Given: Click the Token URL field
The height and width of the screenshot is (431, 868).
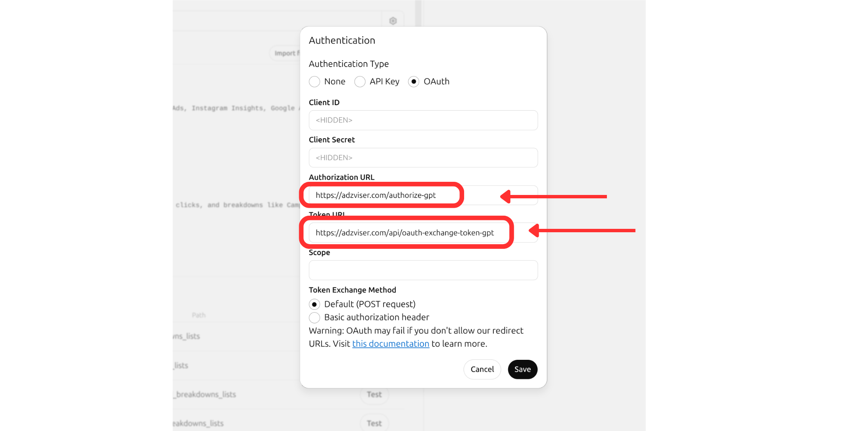Looking at the screenshot, I should [x=423, y=233].
